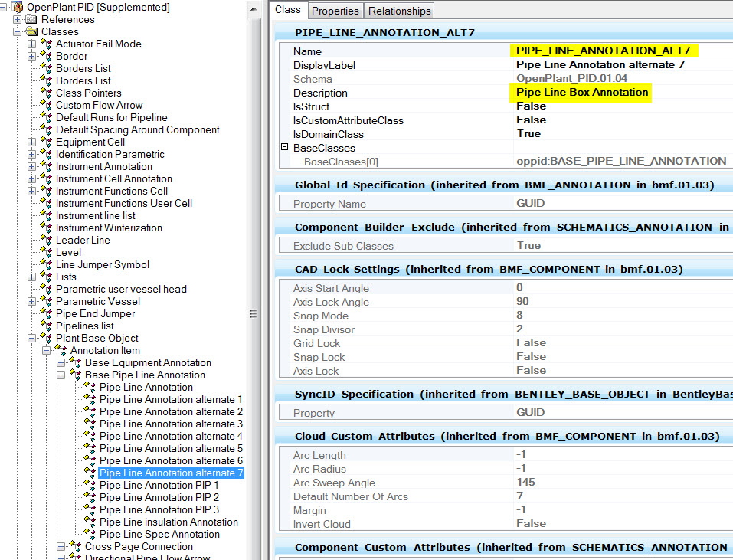Screen dimensions: 733x560
Task: Expand the Equipment Cell tree node
Action: (x=32, y=142)
